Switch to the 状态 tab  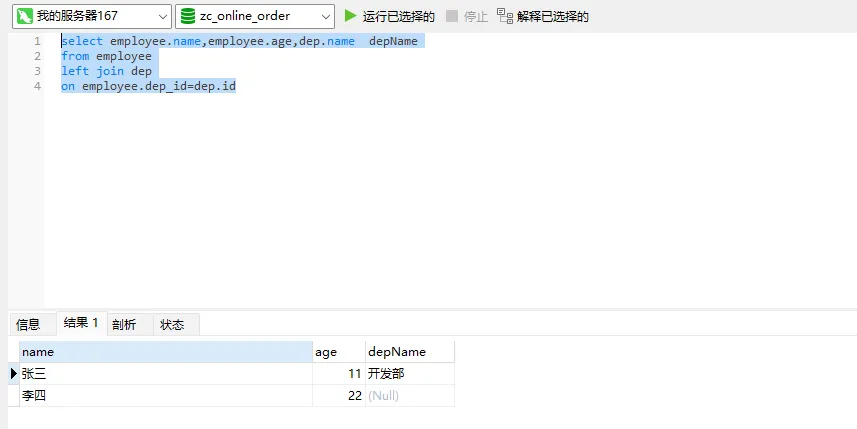click(x=172, y=324)
